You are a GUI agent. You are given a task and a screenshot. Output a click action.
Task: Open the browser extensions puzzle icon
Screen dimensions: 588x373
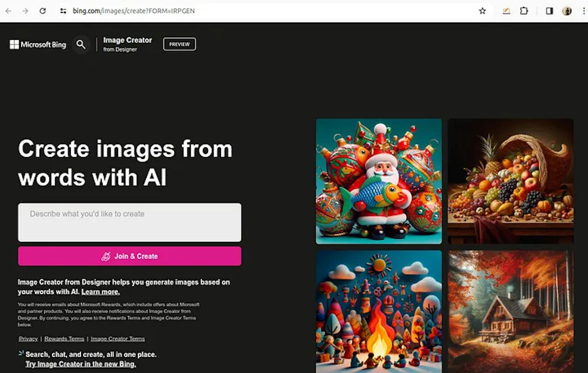click(524, 11)
